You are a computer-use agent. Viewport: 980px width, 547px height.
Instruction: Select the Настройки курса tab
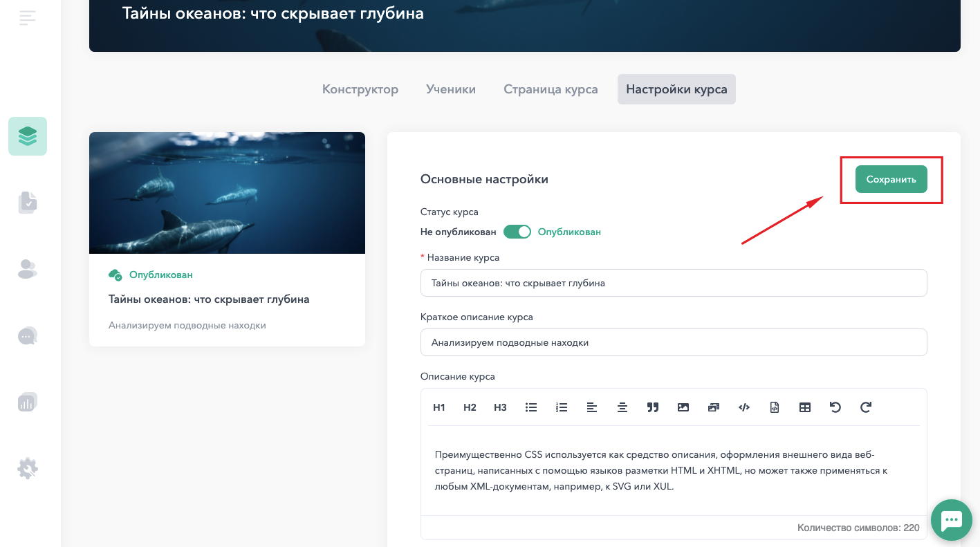676,89
